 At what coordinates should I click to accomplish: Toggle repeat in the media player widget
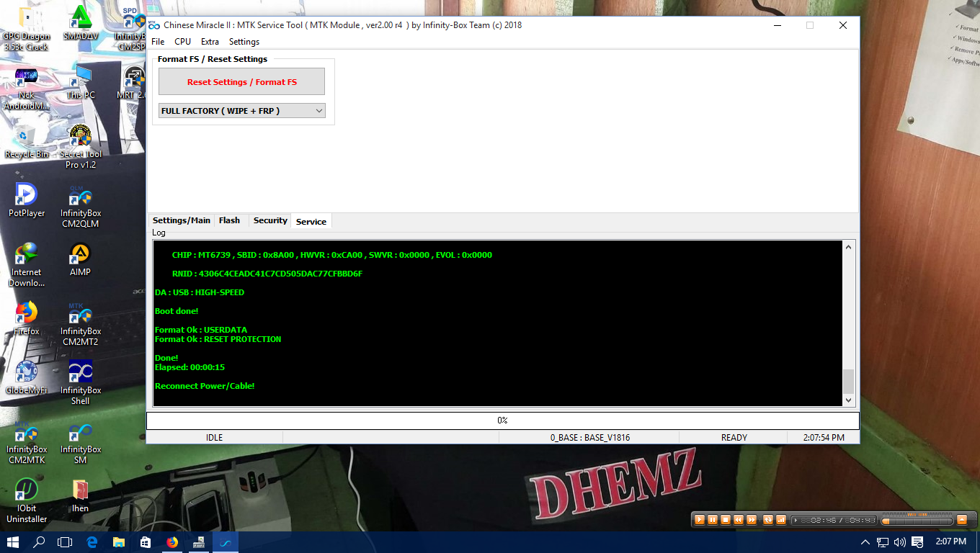pos(768,520)
